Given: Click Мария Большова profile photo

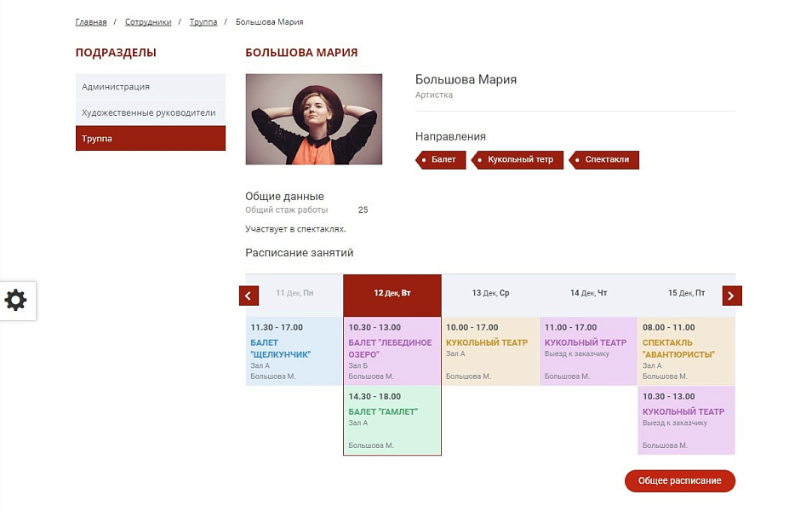Looking at the screenshot, I should pos(313,119).
